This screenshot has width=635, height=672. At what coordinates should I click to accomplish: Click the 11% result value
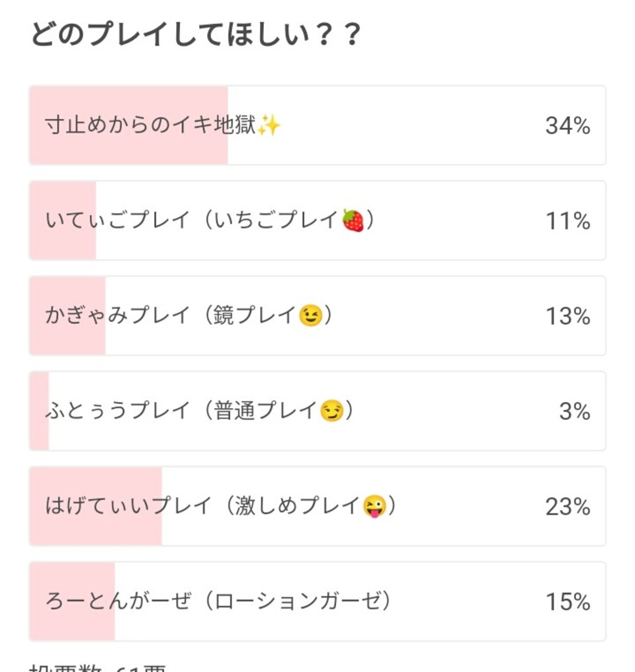(568, 221)
